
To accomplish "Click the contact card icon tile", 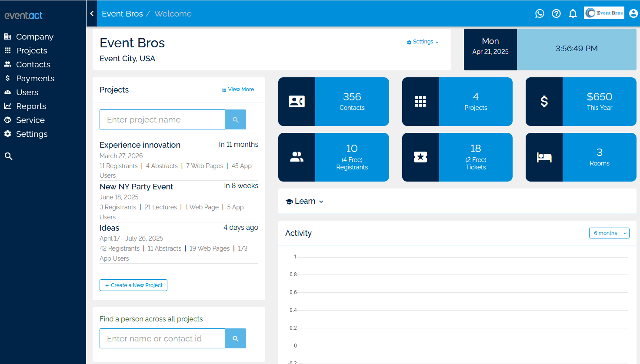I will (297, 102).
